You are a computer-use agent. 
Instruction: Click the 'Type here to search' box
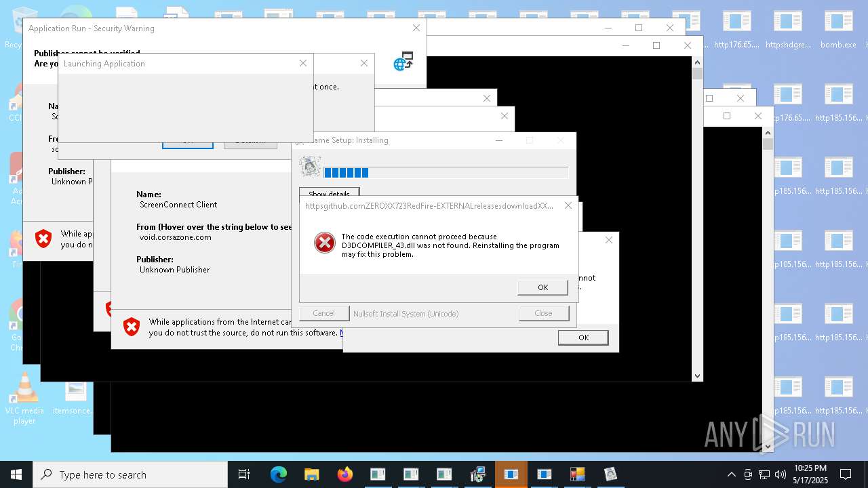[x=130, y=474]
